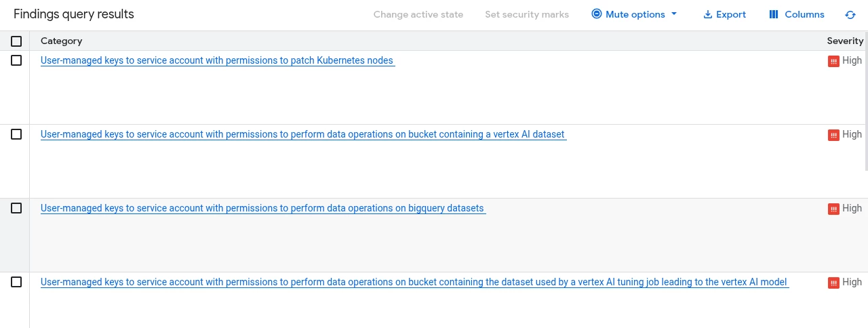Tick the checkbox for the vertex AI dataset finding

16,134
